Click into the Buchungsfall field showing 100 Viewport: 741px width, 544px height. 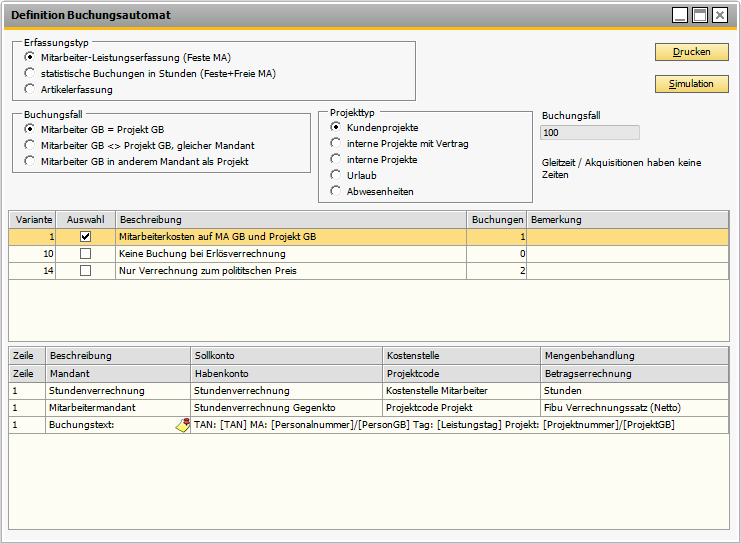[589, 133]
